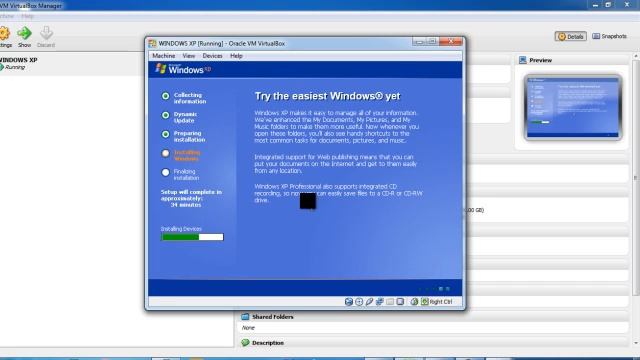The width and height of the screenshot is (640, 360).
Task: Click the optical disc status icon
Action: click(x=359, y=302)
